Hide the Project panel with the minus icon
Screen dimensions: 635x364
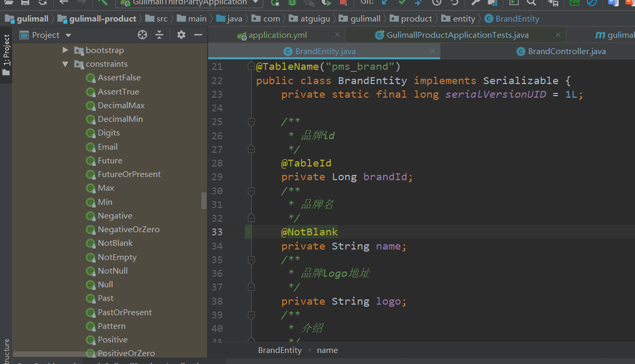[x=198, y=35]
